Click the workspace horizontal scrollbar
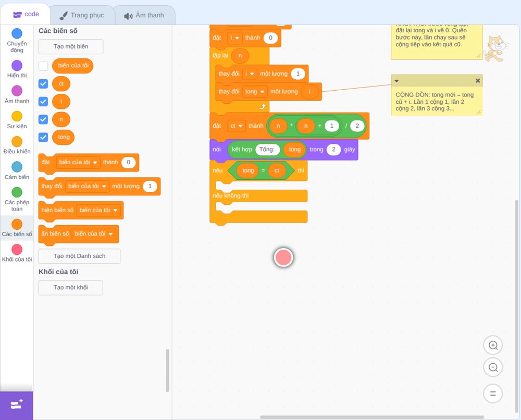521x420 pixels. click(372, 417)
